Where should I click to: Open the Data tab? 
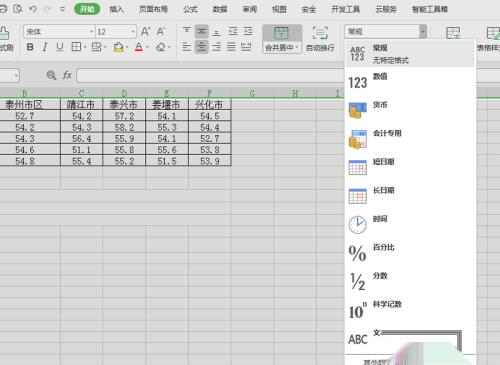pos(220,9)
